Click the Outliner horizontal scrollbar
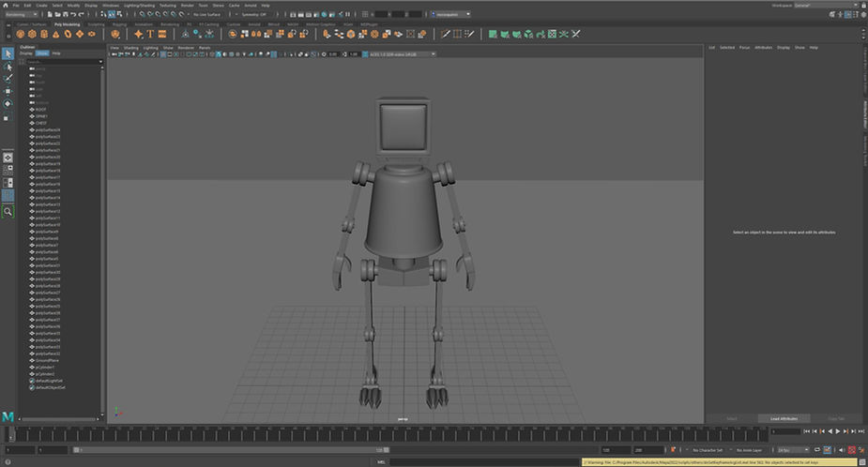Screen dimensions: 868x467 59,419
